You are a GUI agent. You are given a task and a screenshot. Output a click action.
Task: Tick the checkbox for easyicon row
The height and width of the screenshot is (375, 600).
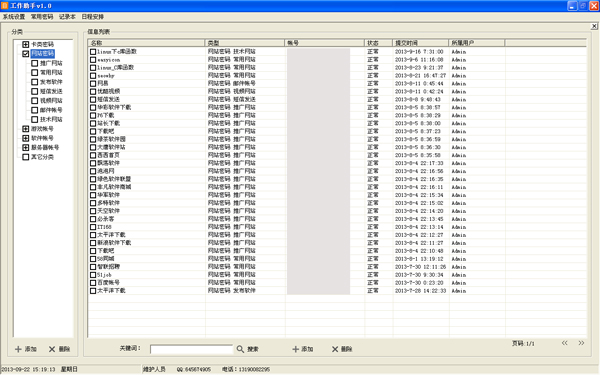pos(93,60)
